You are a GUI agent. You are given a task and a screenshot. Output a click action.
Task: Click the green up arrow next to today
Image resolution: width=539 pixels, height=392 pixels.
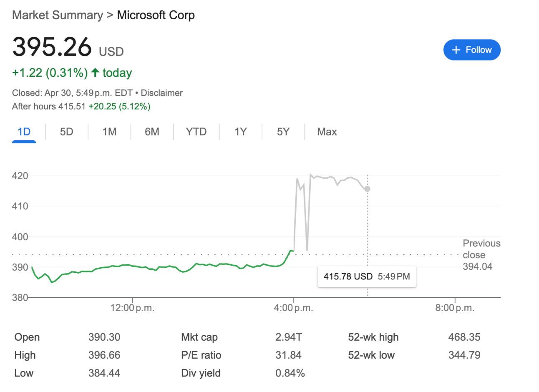click(95, 73)
